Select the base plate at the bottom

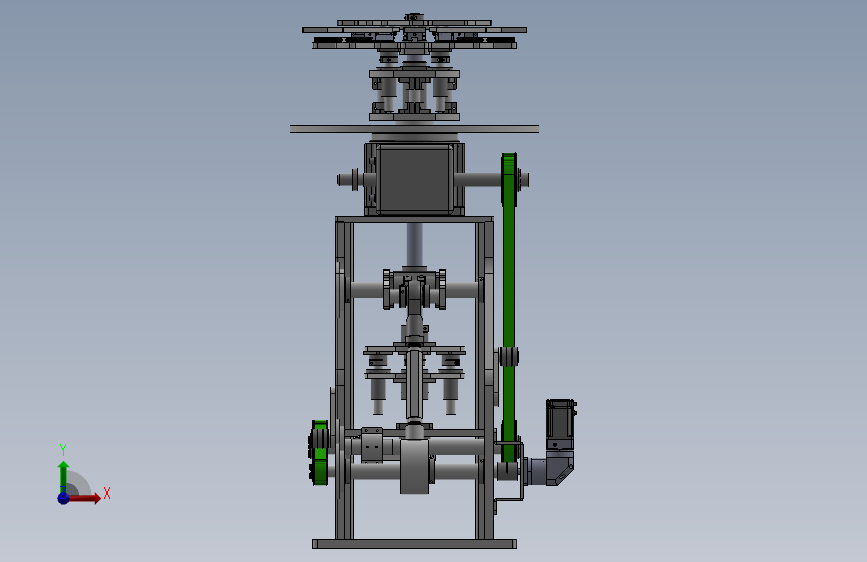point(414,544)
